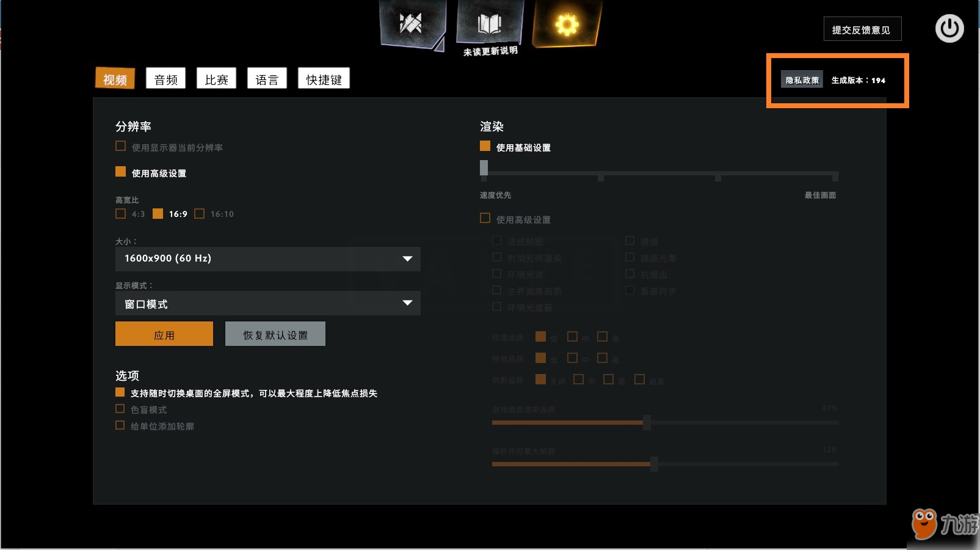Enable 镜面 checkbox
The image size is (980, 550).
(630, 241)
